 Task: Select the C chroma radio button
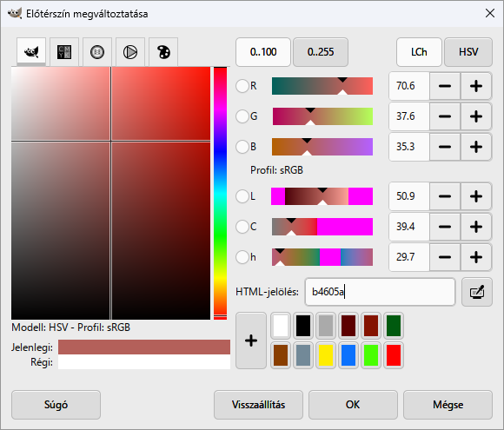coord(242,227)
